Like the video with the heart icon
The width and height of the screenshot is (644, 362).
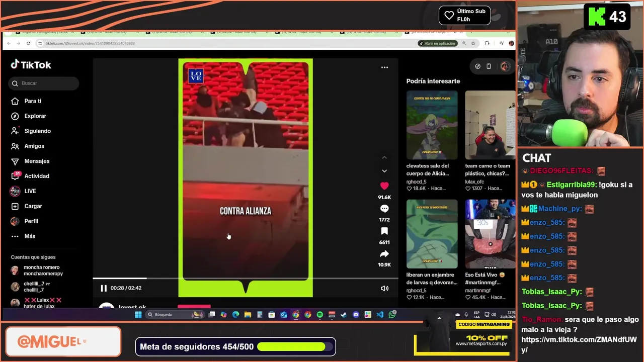coord(384,186)
